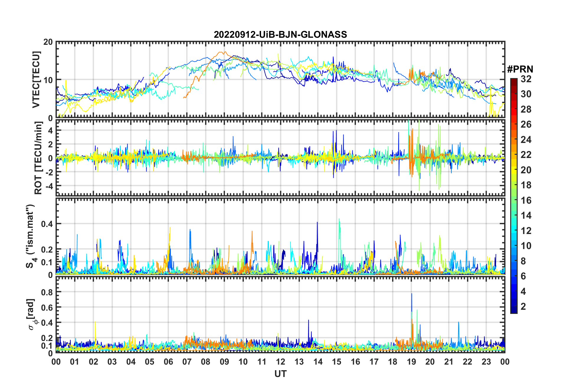Image resolution: width=561 pixels, height=392 pixels.
Task: Click colorbar tick label 32
Action: (526, 79)
